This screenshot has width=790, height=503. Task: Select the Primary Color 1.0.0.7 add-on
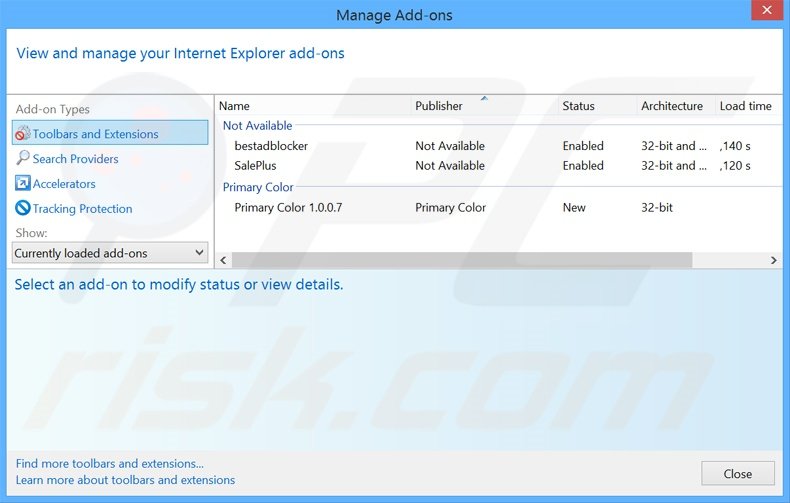click(288, 208)
